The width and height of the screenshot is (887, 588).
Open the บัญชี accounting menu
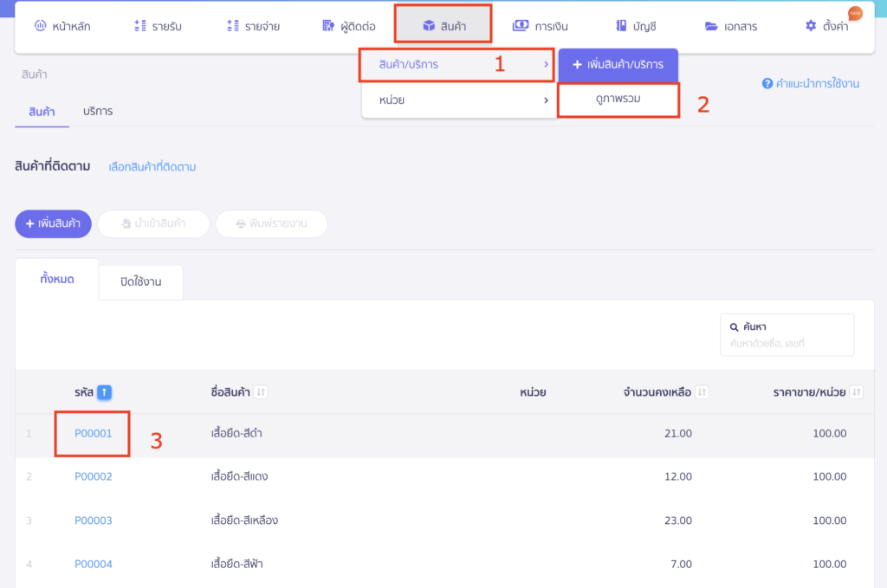636,26
